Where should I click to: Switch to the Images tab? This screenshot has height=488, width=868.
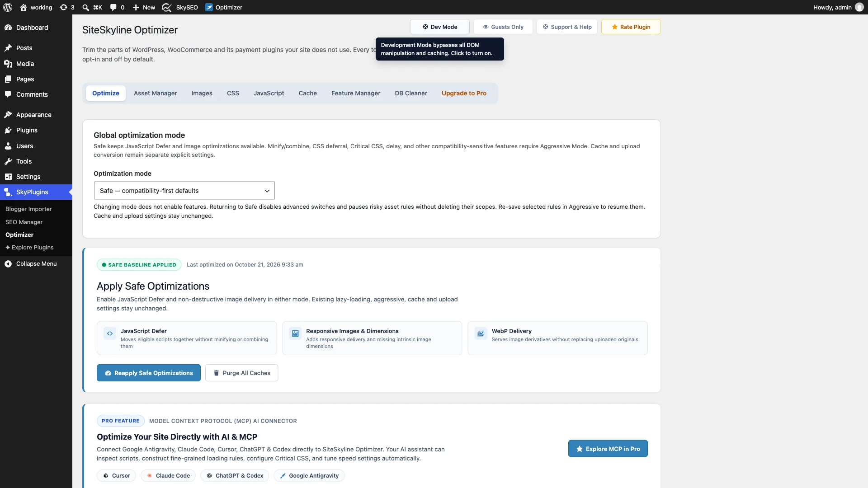click(202, 93)
